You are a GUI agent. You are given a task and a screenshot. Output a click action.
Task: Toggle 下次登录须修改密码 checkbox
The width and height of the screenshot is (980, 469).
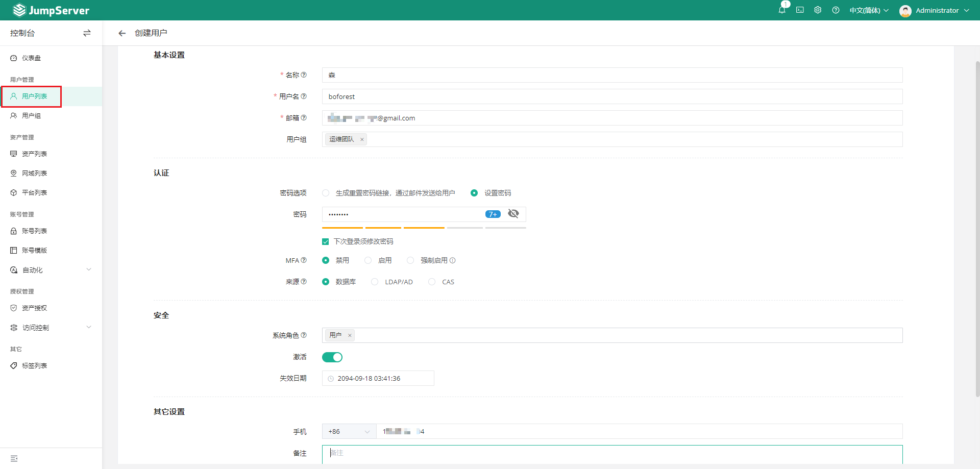point(326,241)
